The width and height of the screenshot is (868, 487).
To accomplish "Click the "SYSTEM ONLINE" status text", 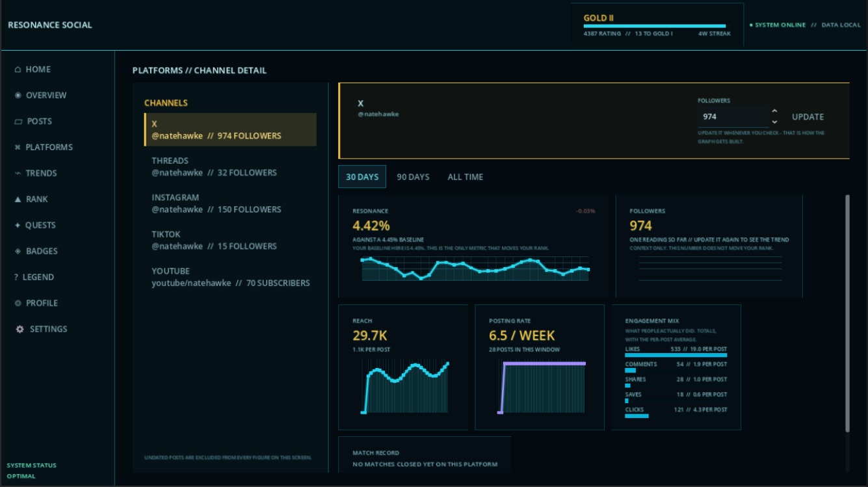I will point(780,25).
